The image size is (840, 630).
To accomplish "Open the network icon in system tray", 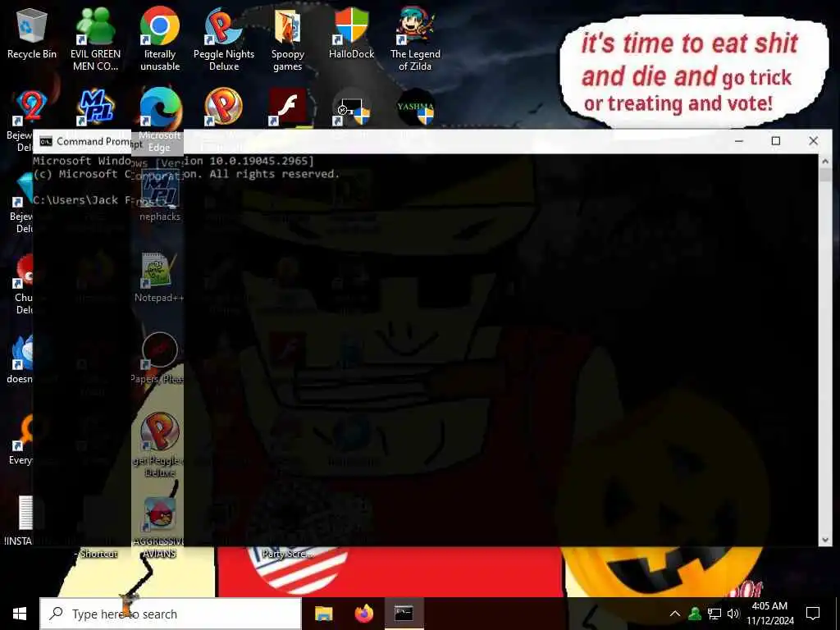I will 714,614.
